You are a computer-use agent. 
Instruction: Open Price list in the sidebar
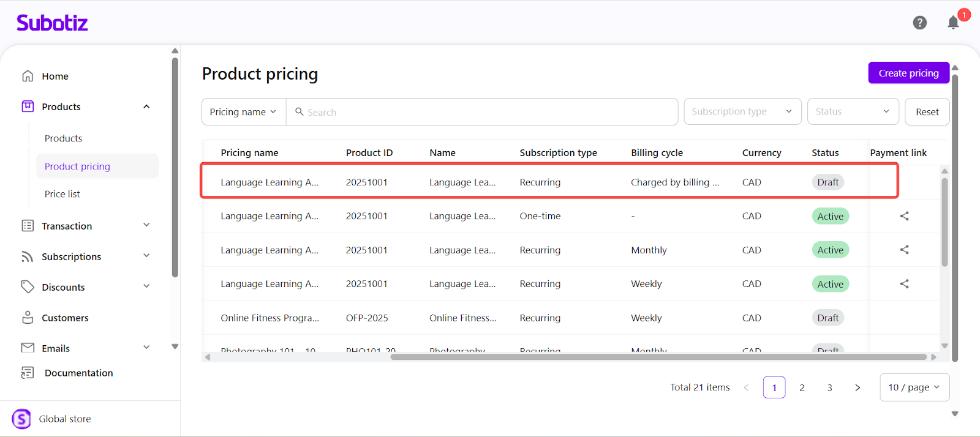(x=62, y=194)
